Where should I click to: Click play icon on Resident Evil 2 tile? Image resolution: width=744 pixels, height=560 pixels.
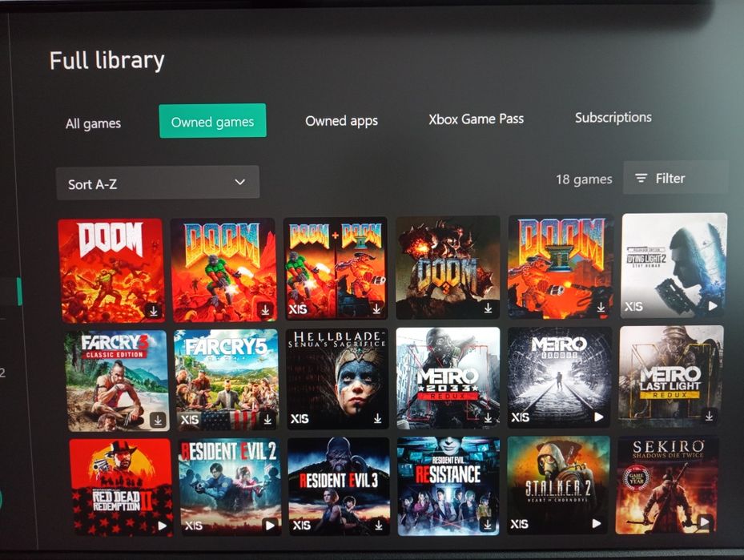coord(270,526)
